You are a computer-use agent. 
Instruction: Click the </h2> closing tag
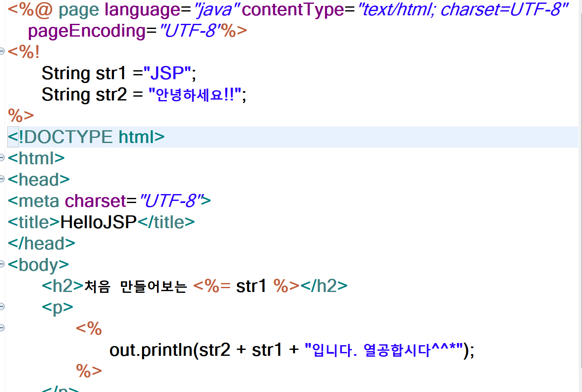coord(324,286)
